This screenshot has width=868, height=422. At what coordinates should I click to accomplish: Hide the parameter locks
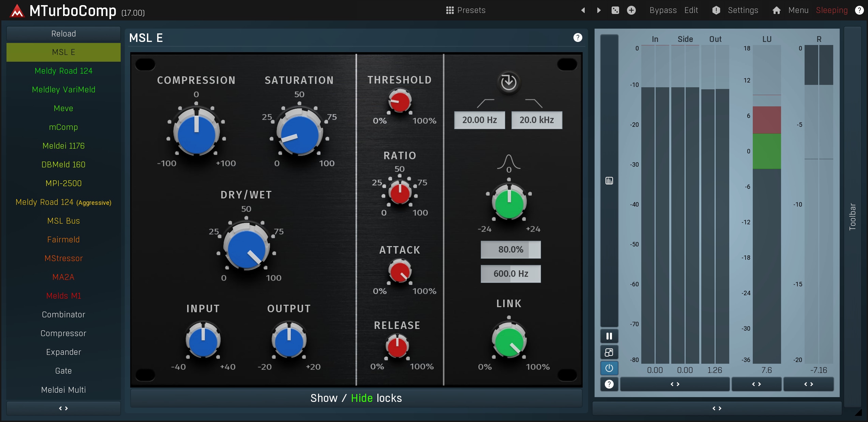tap(362, 398)
